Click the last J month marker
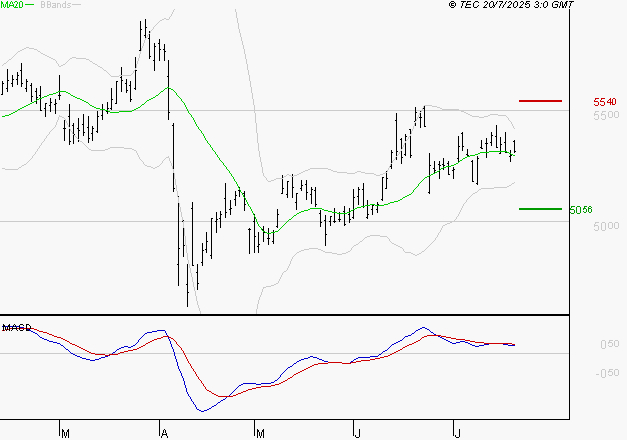This screenshot has width=627, height=440. click(457, 433)
